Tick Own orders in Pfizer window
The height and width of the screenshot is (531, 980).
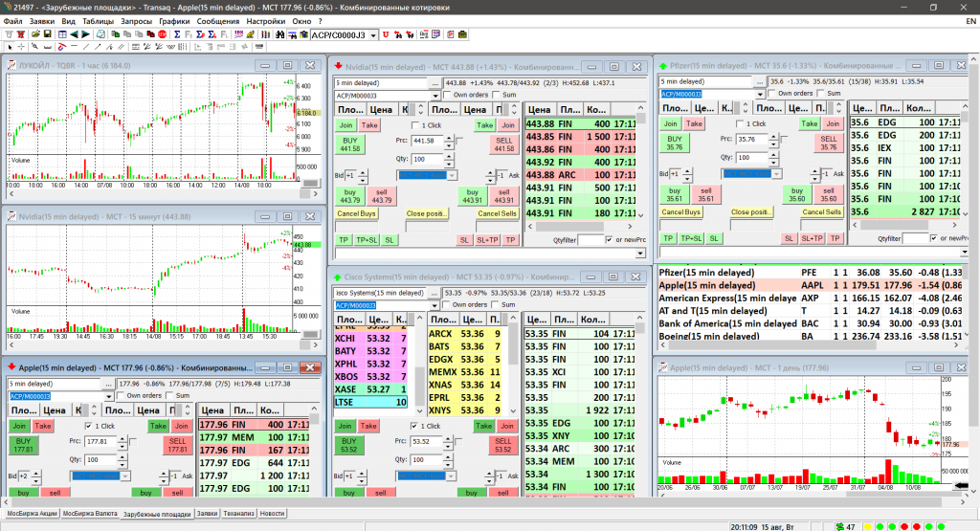(772, 94)
